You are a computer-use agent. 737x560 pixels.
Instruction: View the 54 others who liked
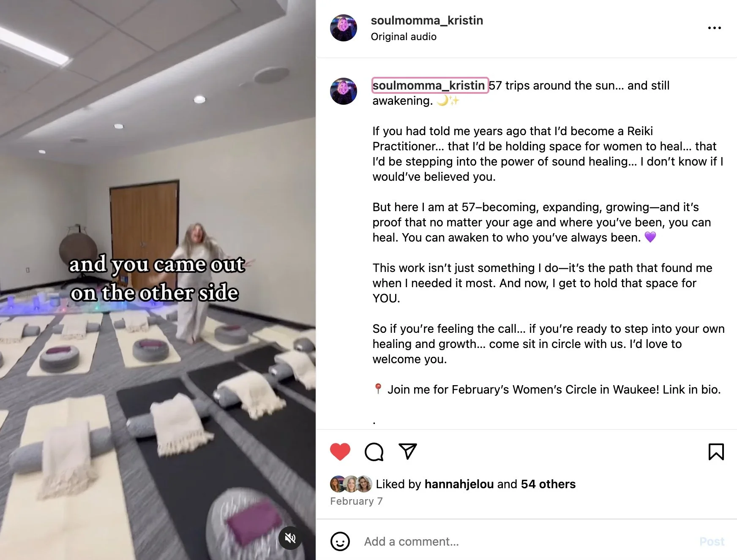coord(548,484)
